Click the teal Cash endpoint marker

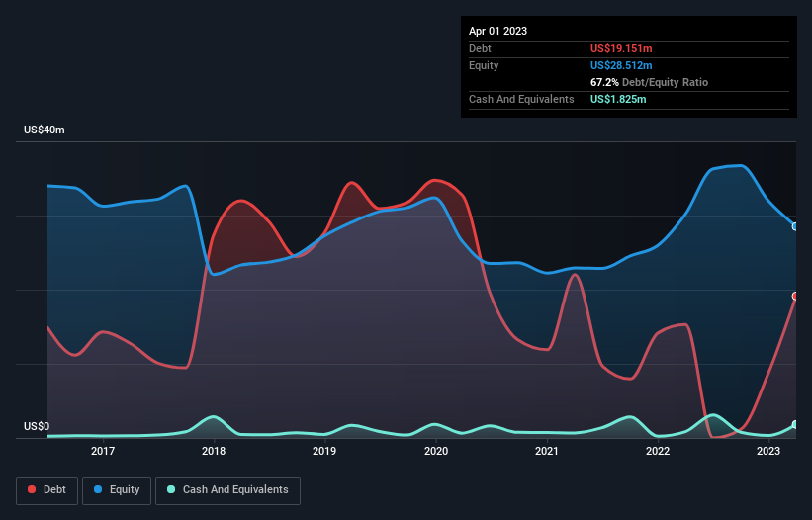796,425
